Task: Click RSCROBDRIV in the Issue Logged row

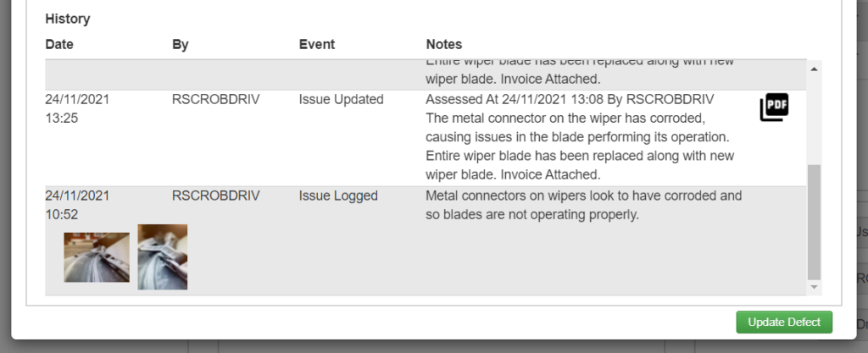Action: (216, 196)
